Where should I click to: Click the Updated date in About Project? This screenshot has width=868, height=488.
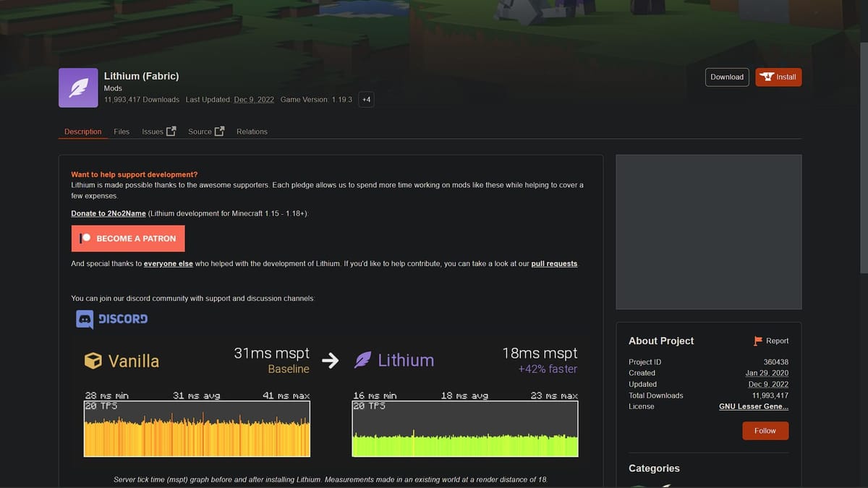point(769,384)
